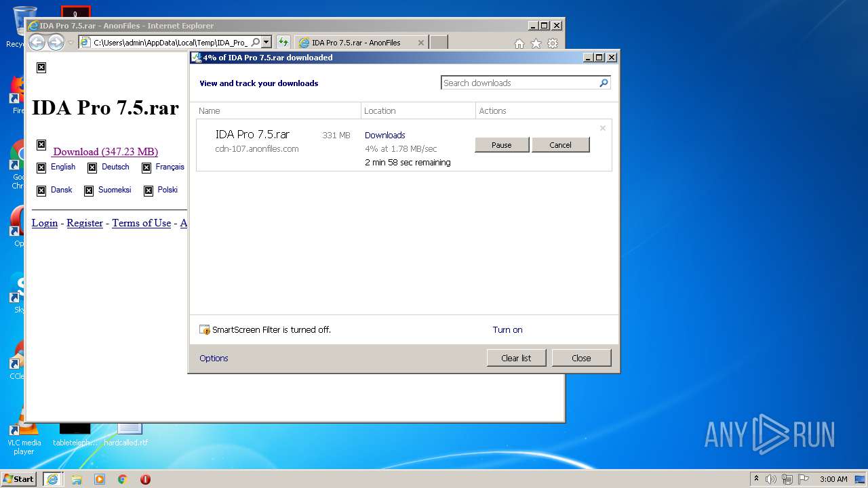Image resolution: width=868 pixels, height=488 pixels.
Task: Cancel the IDA Pro 7.5.rar download
Action: click(x=560, y=144)
